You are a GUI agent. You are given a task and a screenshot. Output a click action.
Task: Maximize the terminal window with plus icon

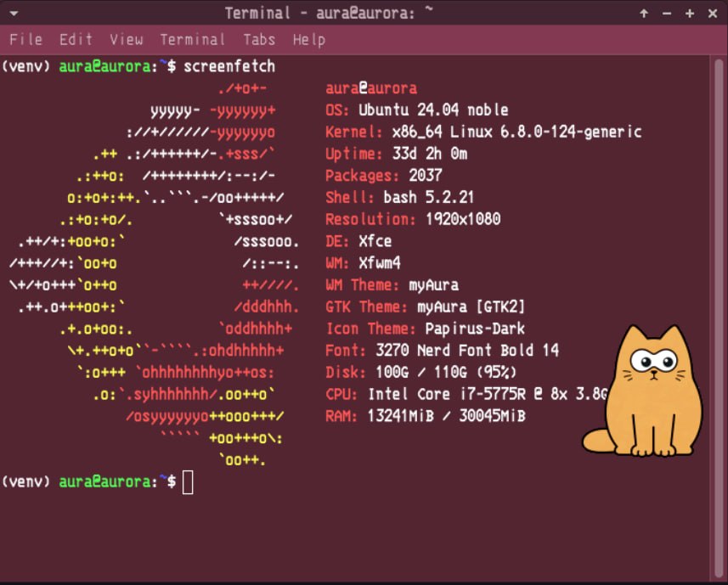(690, 14)
